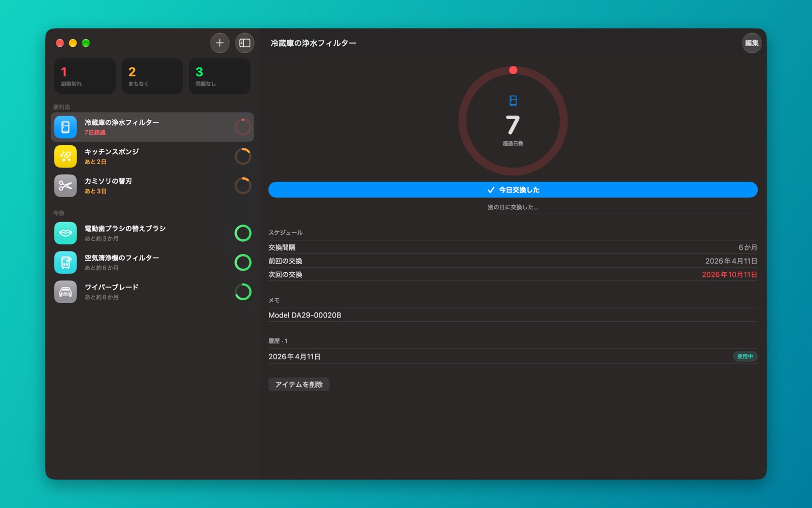812x508 pixels.
Task: Click the memo text Model DA29-00020B
Action: tap(305, 315)
